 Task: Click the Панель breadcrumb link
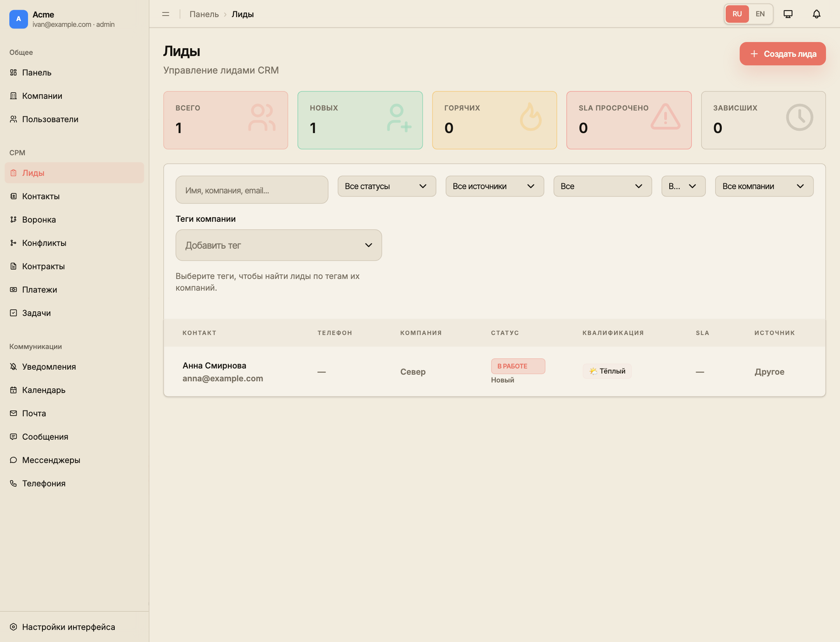(x=204, y=14)
